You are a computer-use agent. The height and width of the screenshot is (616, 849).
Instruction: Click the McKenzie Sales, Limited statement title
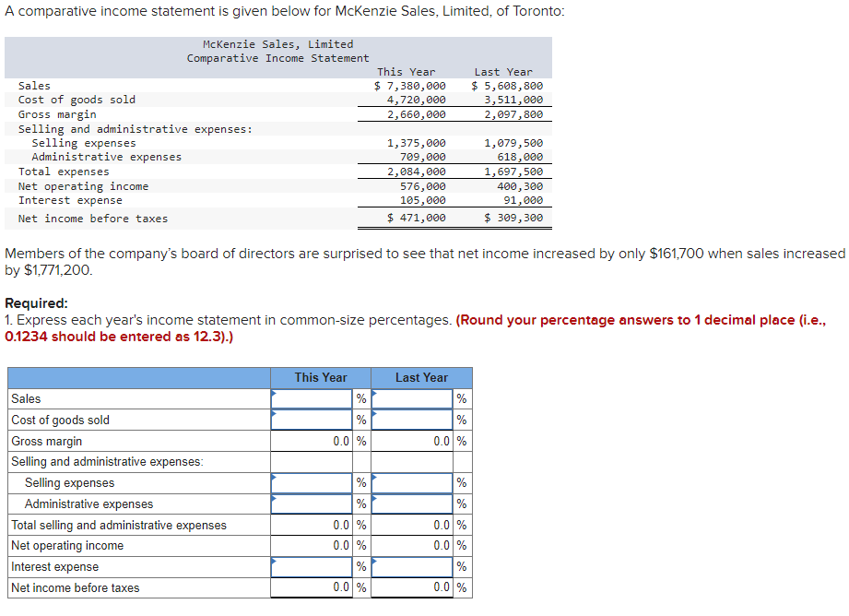[277, 44]
